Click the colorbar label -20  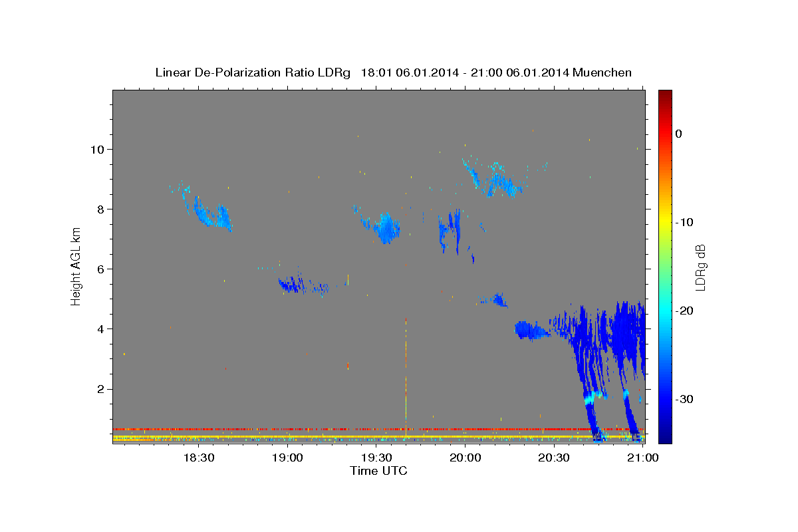684,311
